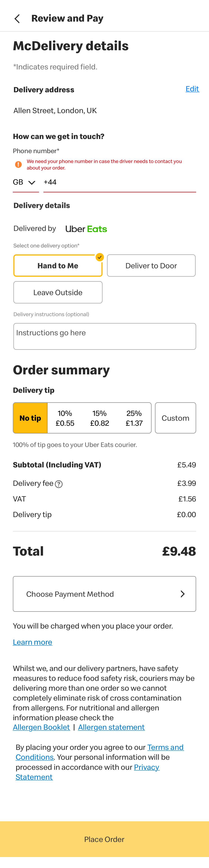The image size is (209, 868).
Task: Click the Uber Eats logo
Action: 86,229
